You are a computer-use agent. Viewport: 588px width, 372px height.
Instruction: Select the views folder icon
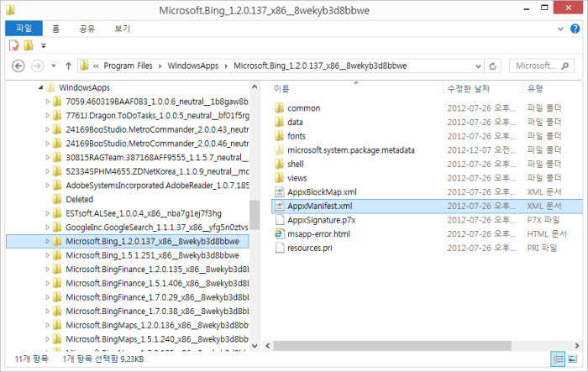click(x=279, y=178)
